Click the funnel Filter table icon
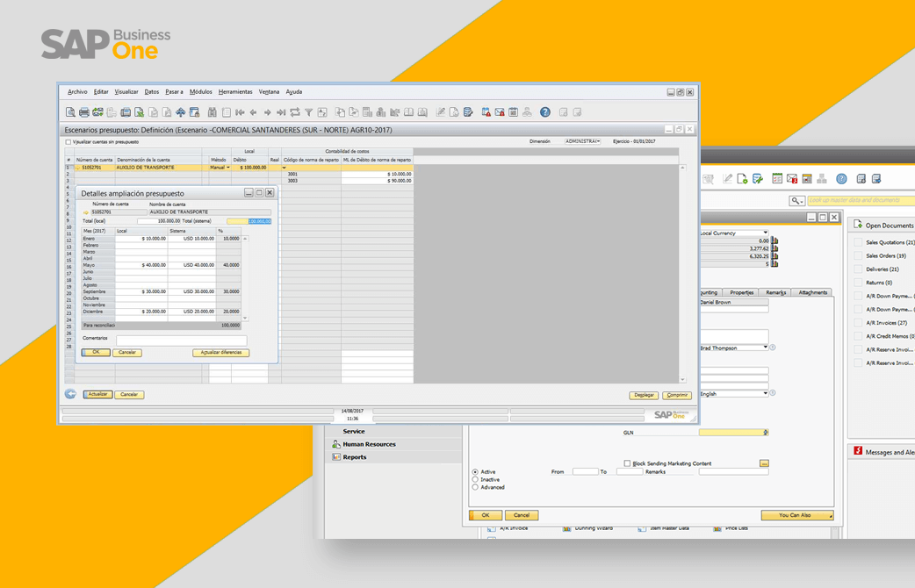The width and height of the screenshot is (915, 588). click(x=309, y=112)
